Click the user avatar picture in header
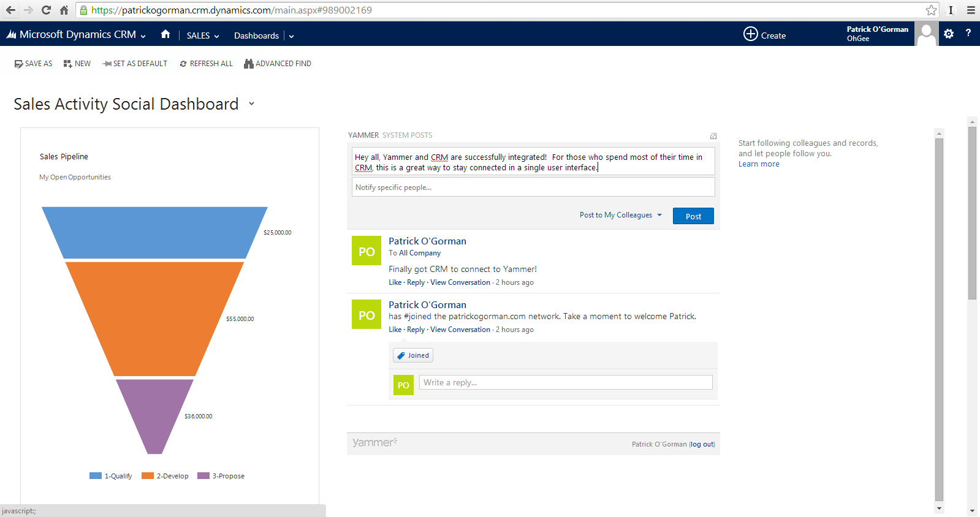The height and width of the screenshot is (517, 980). pyautogui.click(x=926, y=34)
